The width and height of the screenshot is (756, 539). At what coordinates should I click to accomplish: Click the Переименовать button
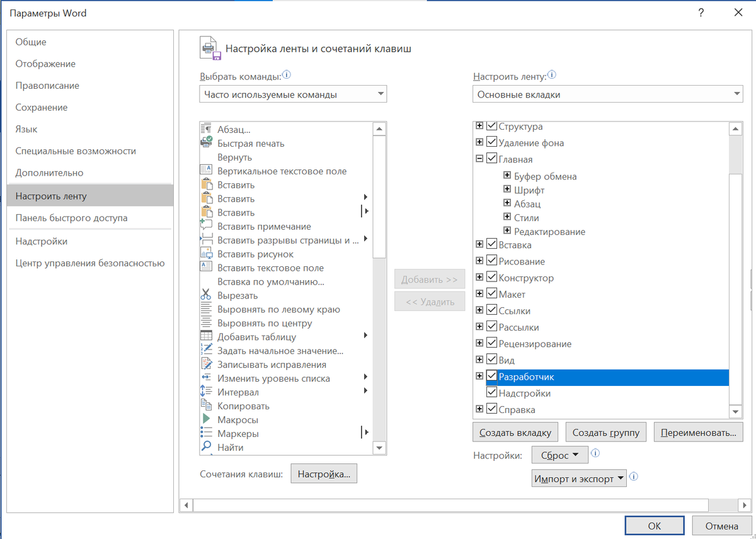(x=699, y=432)
